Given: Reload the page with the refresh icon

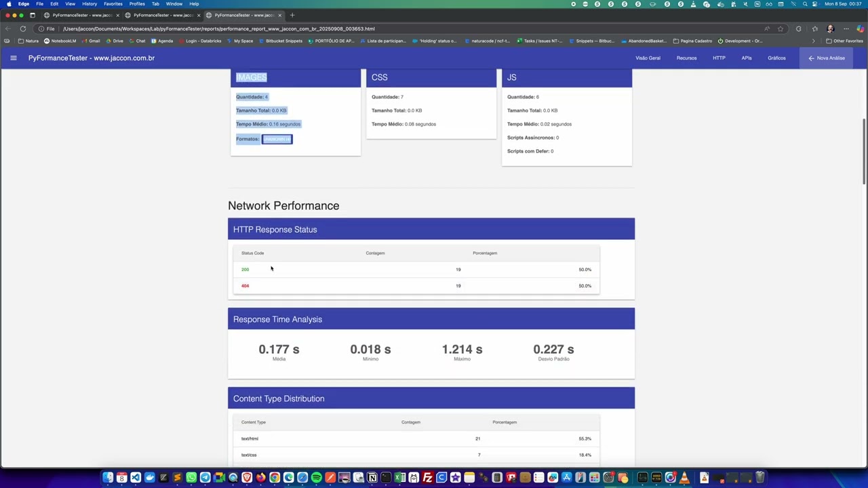Looking at the screenshot, I should pyautogui.click(x=23, y=28).
